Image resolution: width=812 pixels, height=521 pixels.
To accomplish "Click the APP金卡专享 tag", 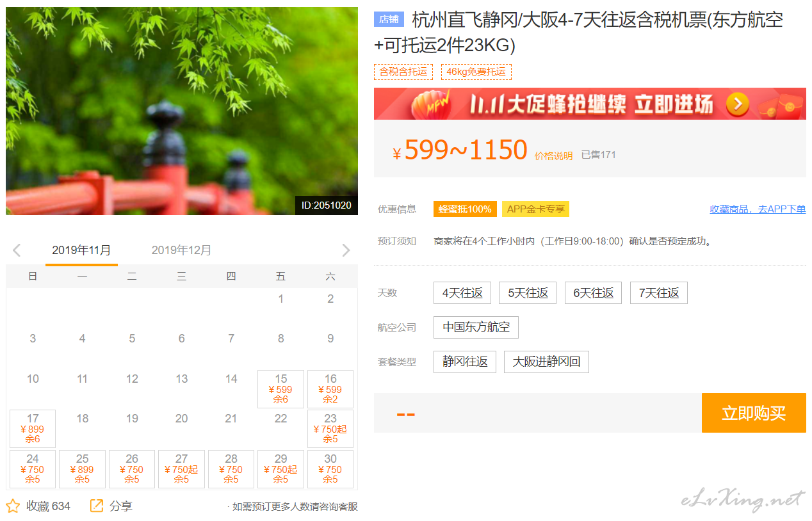I will (535, 209).
